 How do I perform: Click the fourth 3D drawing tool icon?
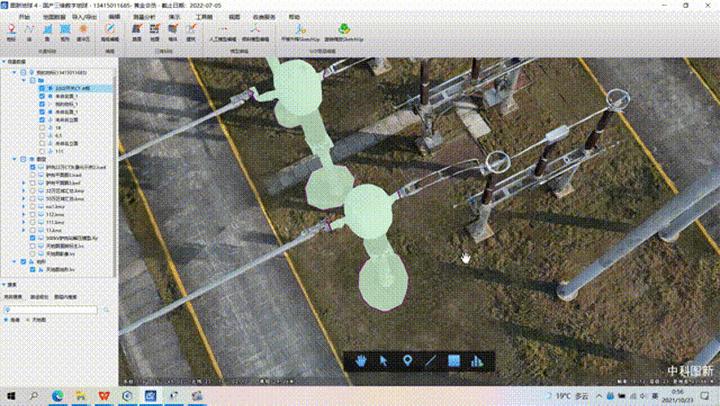[x=191, y=32]
